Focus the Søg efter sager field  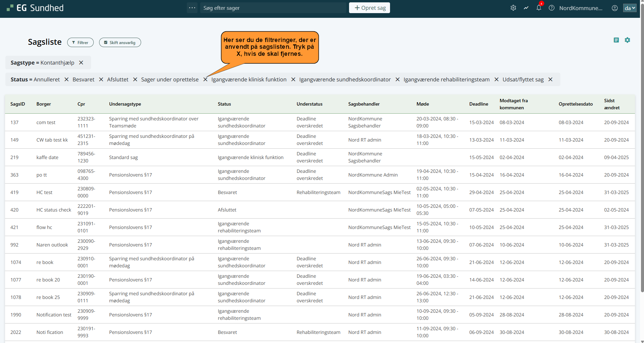coord(273,8)
